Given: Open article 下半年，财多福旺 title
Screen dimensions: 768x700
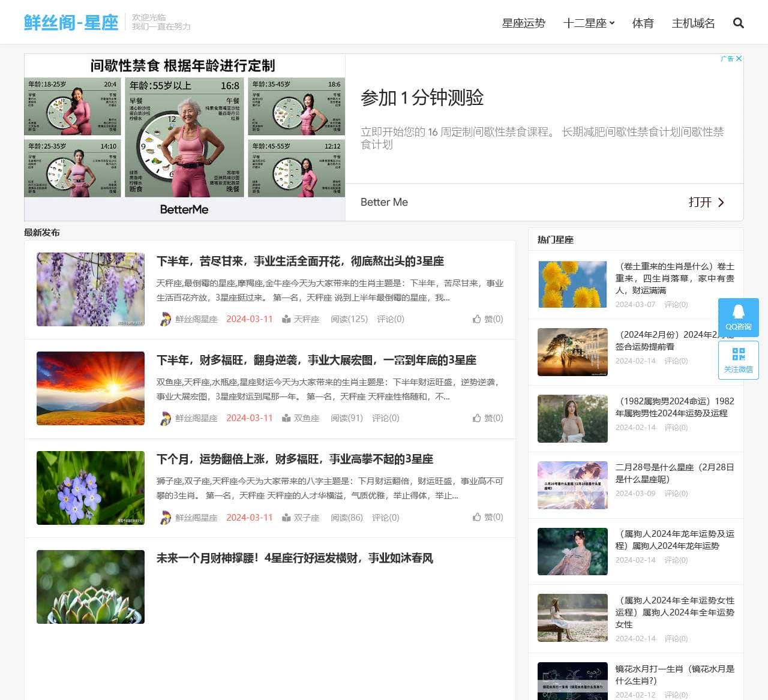Looking at the screenshot, I should tap(317, 360).
